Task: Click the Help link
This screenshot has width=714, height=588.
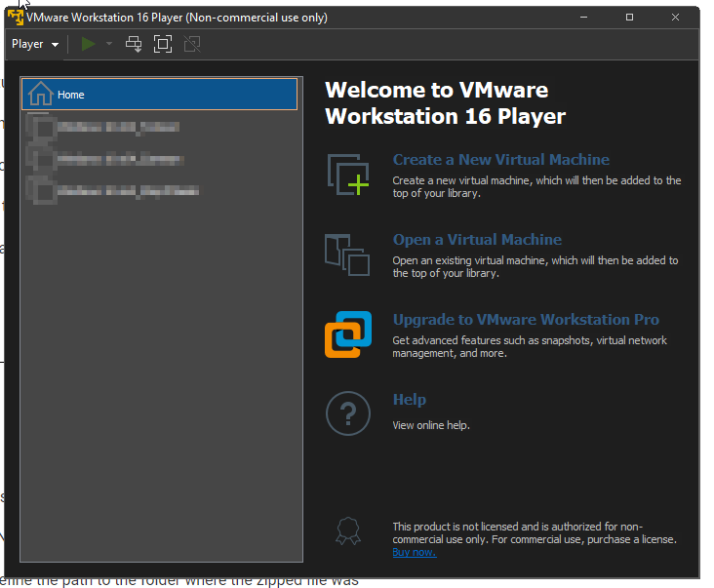Action: [x=410, y=400]
